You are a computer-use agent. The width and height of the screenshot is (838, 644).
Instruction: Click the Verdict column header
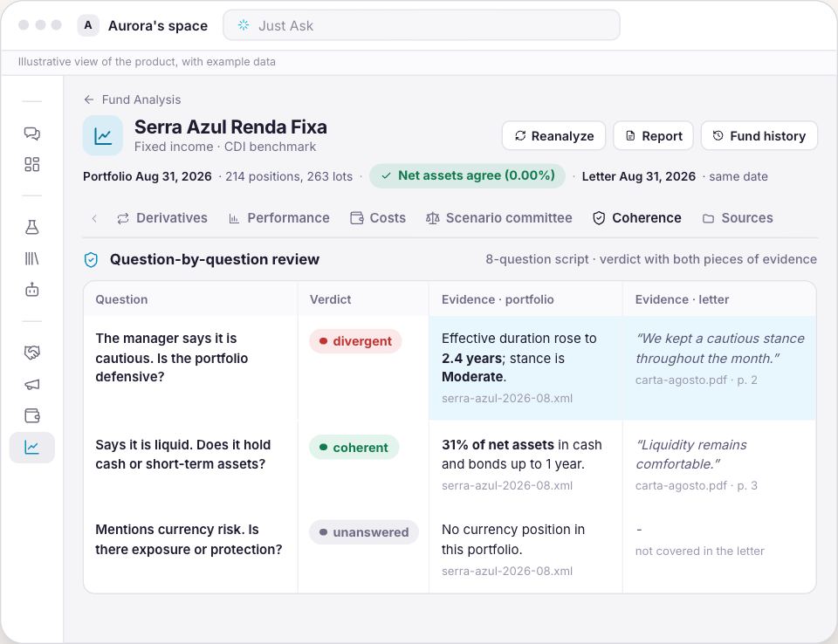[x=330, y=299]
